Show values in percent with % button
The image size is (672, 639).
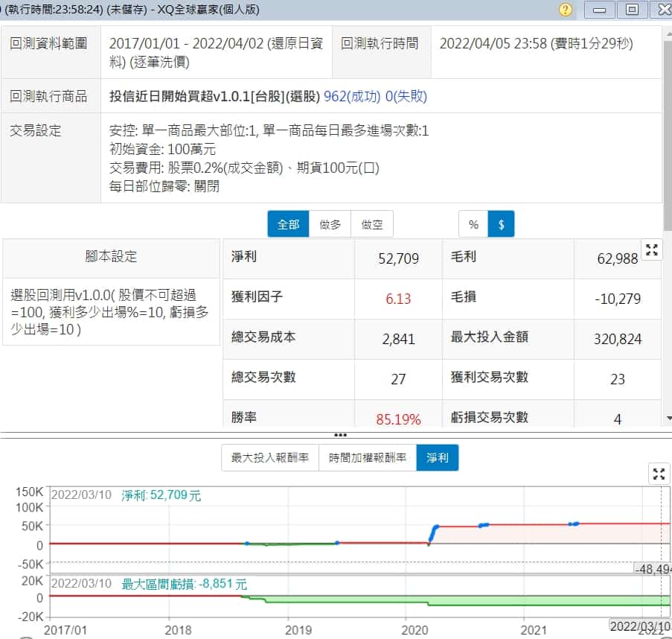click(473, 224)
